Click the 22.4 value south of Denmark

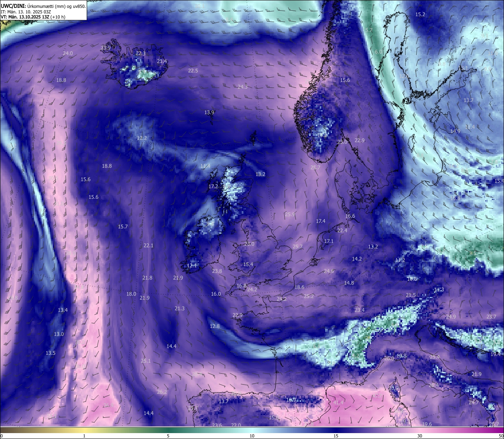(342, 230)
